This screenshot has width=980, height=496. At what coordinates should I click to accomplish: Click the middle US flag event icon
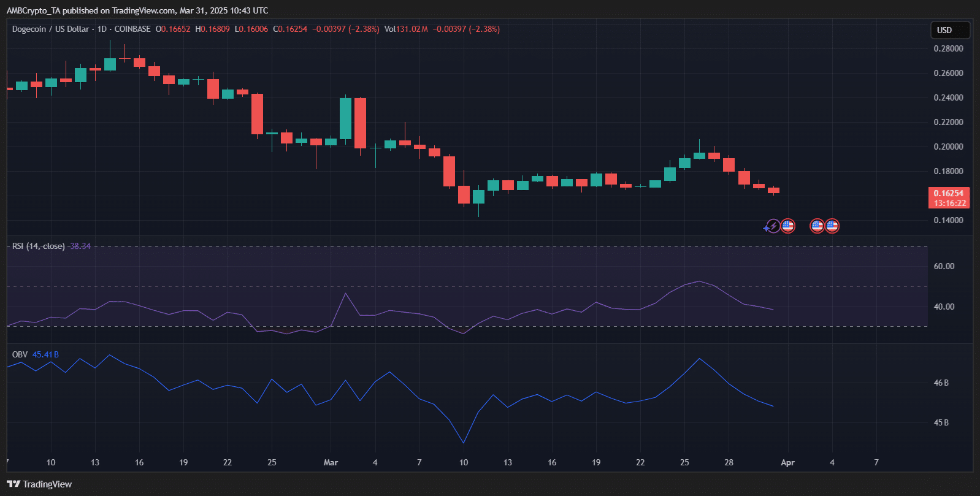pos(817,226)
